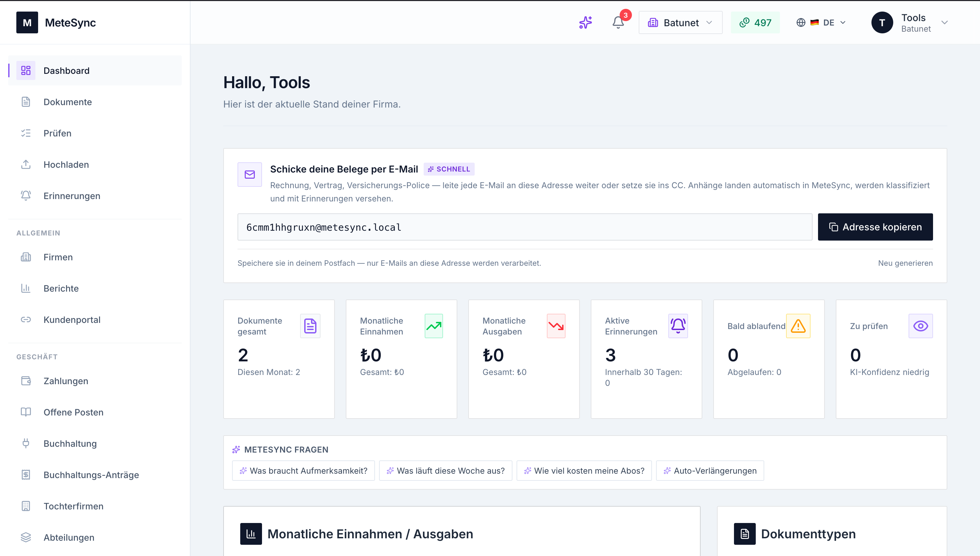This screenshot has height=556, width=980.
Task: Click the 497 credits badge
Action: [x=755, y=22]
